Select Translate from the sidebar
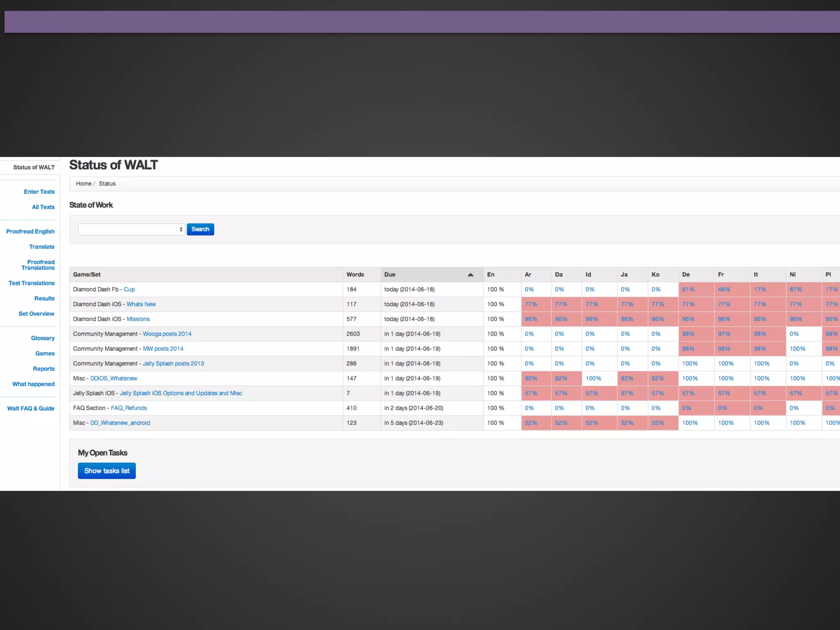840x630 pixels. point(41,247)
